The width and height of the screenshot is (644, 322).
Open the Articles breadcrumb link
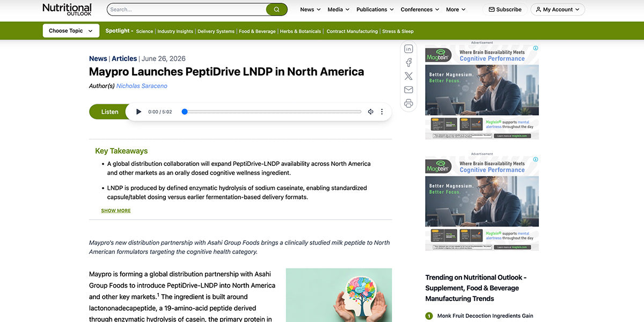pos(124,58)
